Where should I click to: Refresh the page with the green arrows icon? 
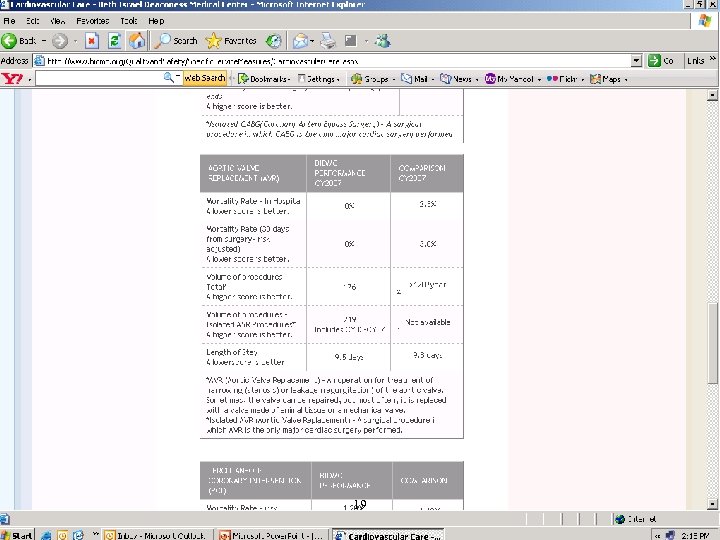[x=114, y=41]
